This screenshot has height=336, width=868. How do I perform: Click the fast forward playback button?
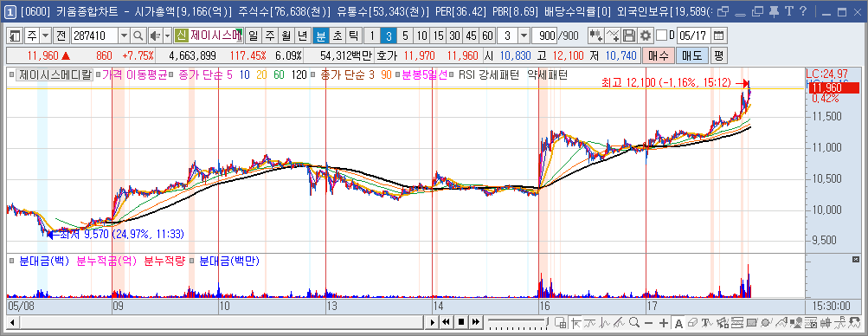click(x=475, y=322)
